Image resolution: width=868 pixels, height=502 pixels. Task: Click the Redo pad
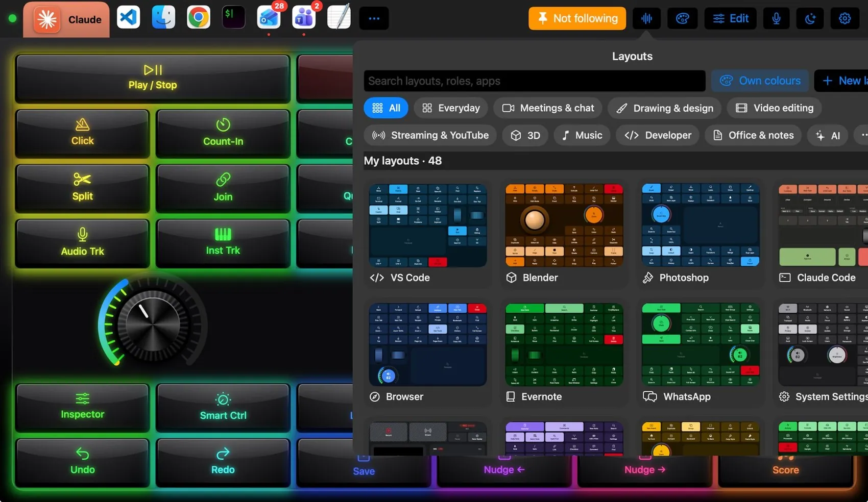pos(223,462)
